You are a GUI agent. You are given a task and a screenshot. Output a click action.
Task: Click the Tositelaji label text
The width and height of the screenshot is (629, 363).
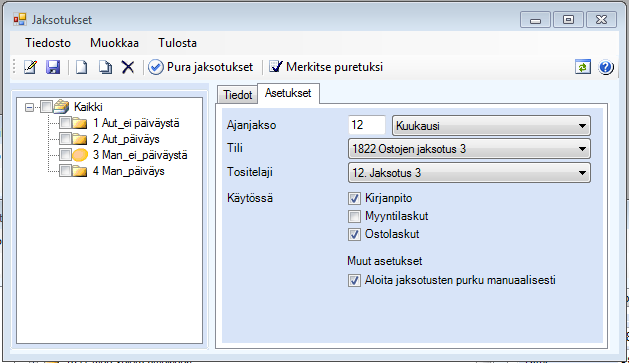pos(250,172)
